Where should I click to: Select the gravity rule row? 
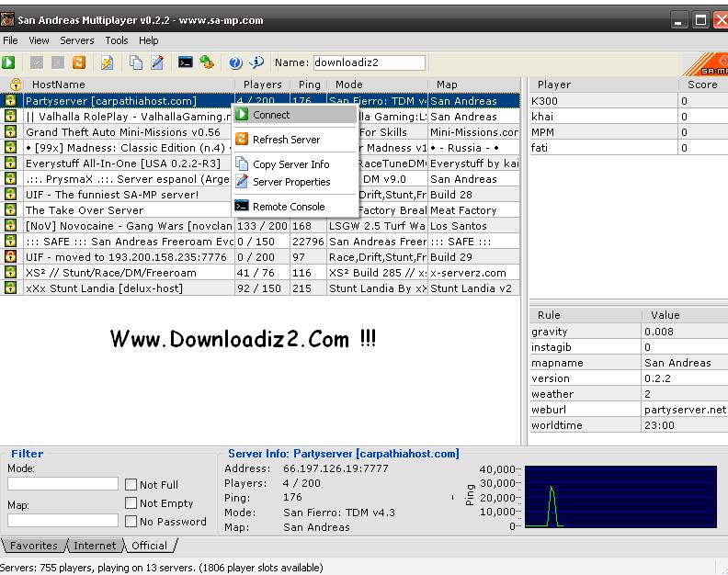(629, 332)
